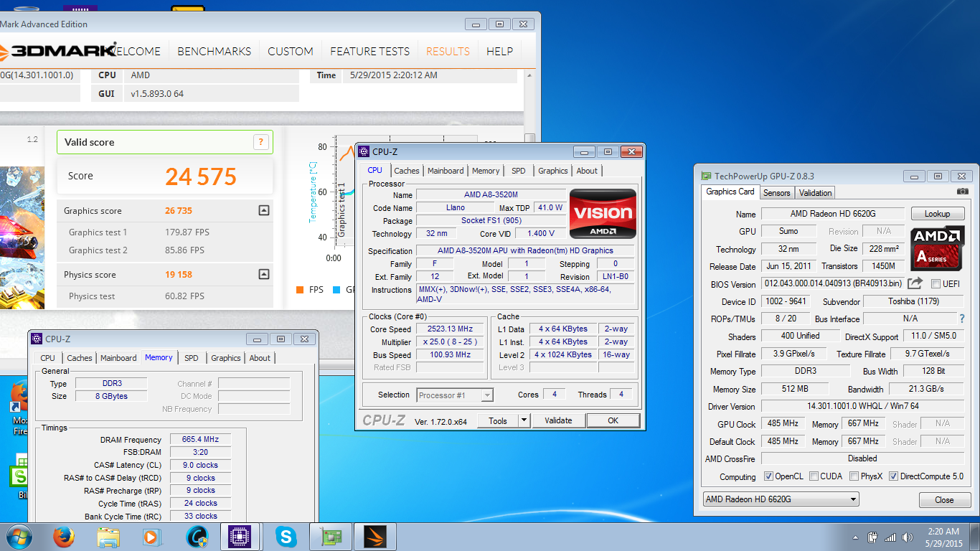The image size is (980, 551).
Task: Click the Close button in GPU-Z
Action: (944, 500)
